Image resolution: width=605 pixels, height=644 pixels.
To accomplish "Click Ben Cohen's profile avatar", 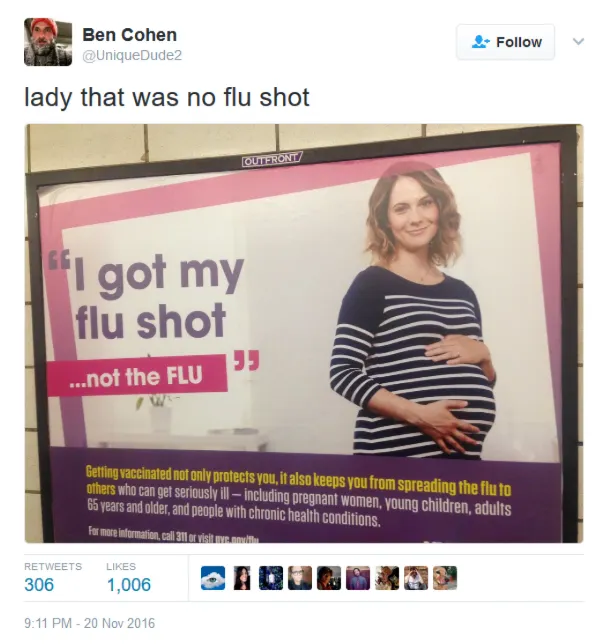I will tap(48, 42).
